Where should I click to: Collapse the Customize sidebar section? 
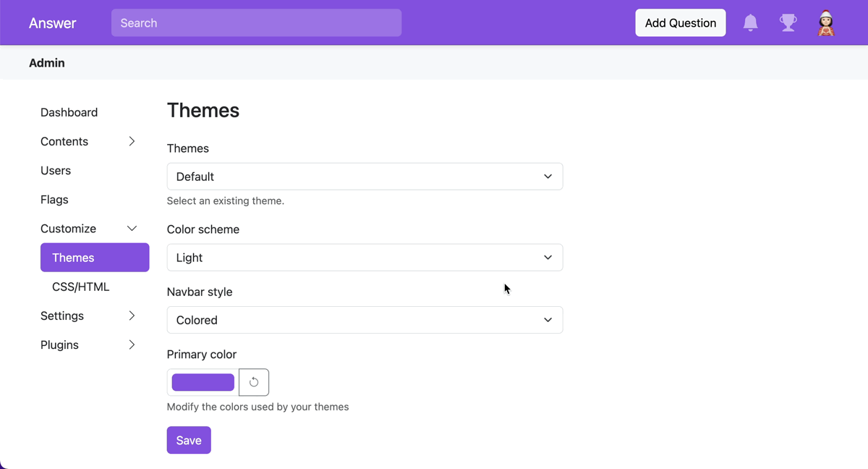pos(132,229)
